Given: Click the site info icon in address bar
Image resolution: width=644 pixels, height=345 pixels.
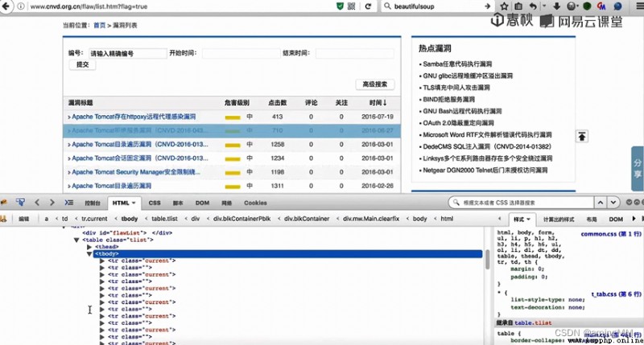Looking at the screenshot, I should 21,6.
